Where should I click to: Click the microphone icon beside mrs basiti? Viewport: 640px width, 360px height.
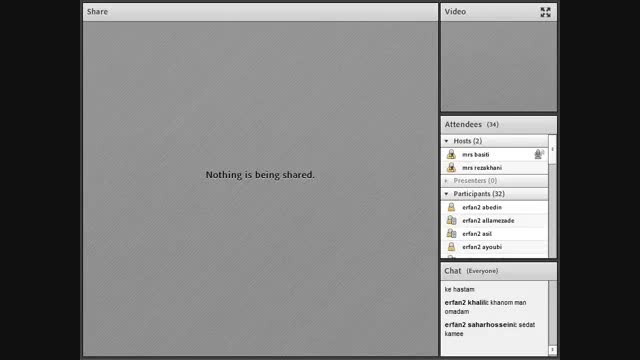pos(539,154)
